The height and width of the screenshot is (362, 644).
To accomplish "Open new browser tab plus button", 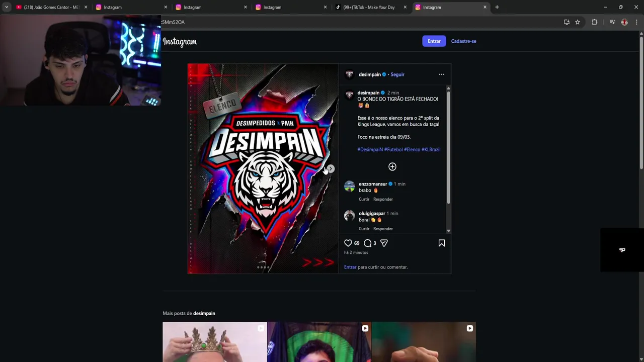I will point(497,7).
